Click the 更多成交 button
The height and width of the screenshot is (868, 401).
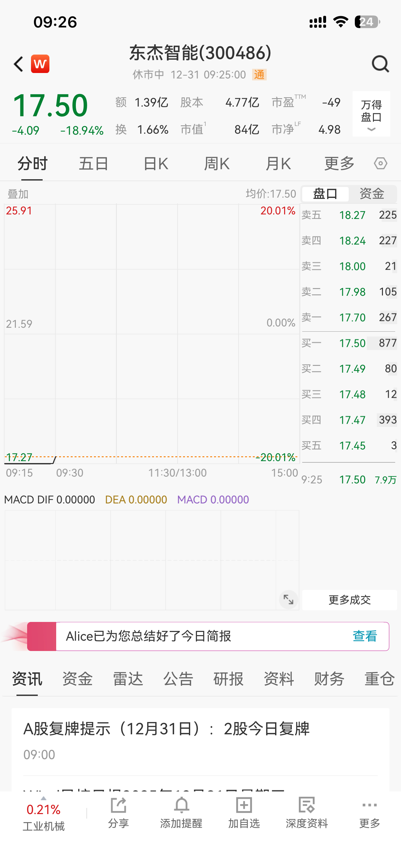pos(349,600)
